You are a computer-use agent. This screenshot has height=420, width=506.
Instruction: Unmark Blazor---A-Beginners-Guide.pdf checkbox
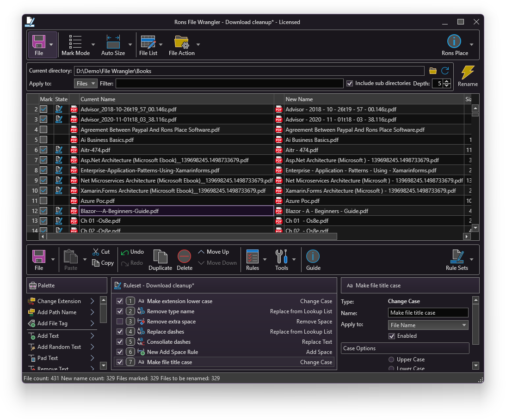point(43,211)
